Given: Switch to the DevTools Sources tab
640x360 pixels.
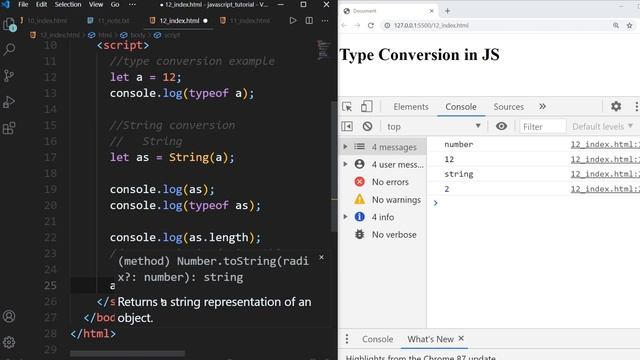Looking at the screenshot, I should tap(509, 107).
